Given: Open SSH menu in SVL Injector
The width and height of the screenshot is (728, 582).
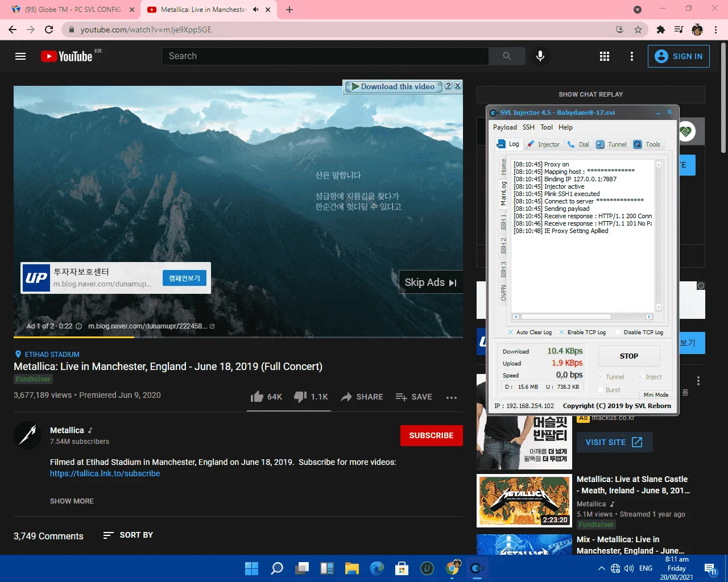Looking at the screenshot, I should (x=529, y=127).
